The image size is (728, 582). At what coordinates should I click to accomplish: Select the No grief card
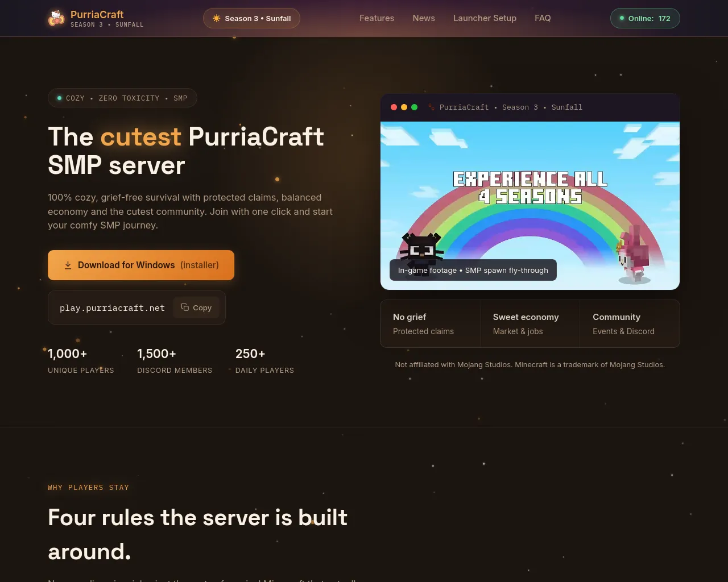click(430, 323)
